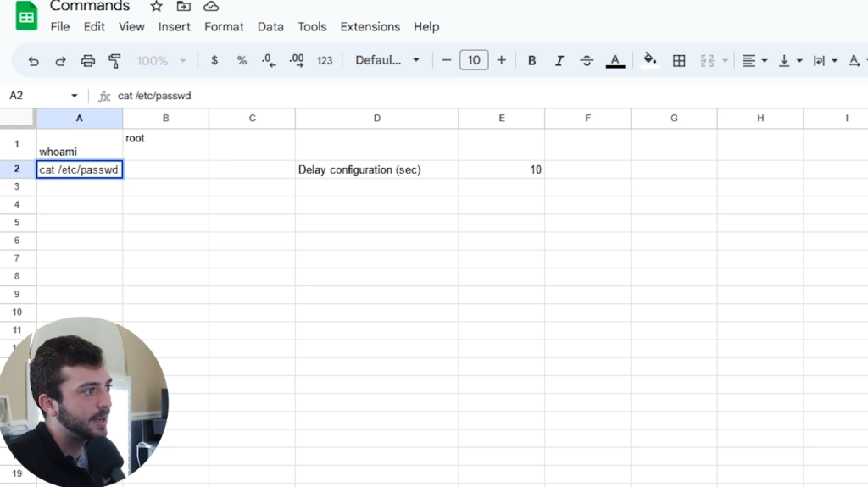Star the Commands spreadsheet
Viewport: 868px width, 487px height.
[157, 7]
